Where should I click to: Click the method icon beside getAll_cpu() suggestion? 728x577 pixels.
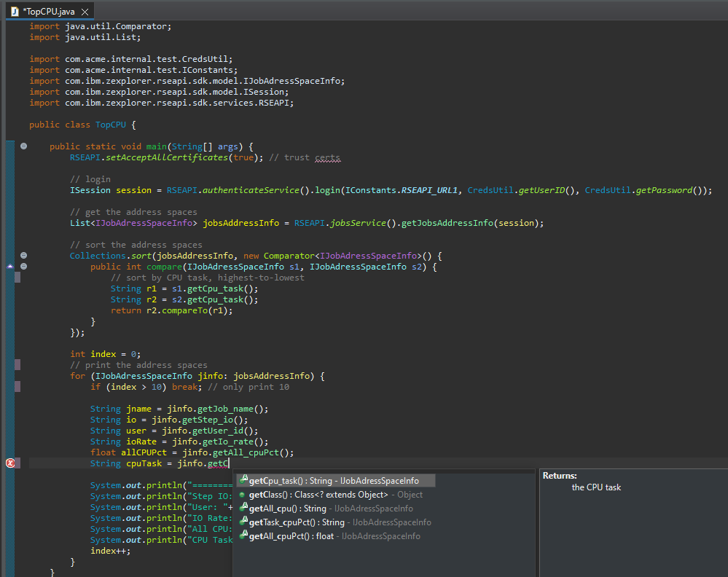tap(243, 508)
